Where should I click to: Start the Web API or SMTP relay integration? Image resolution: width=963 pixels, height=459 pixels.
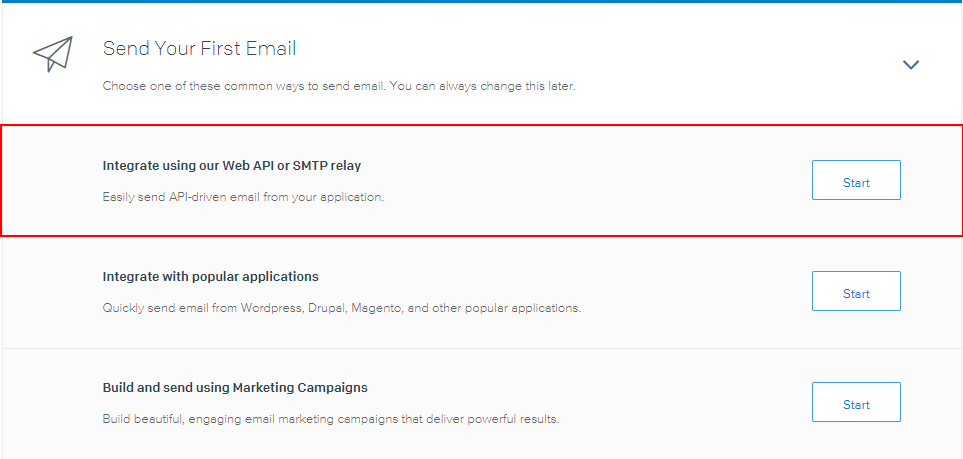click(x=856, y=181)
